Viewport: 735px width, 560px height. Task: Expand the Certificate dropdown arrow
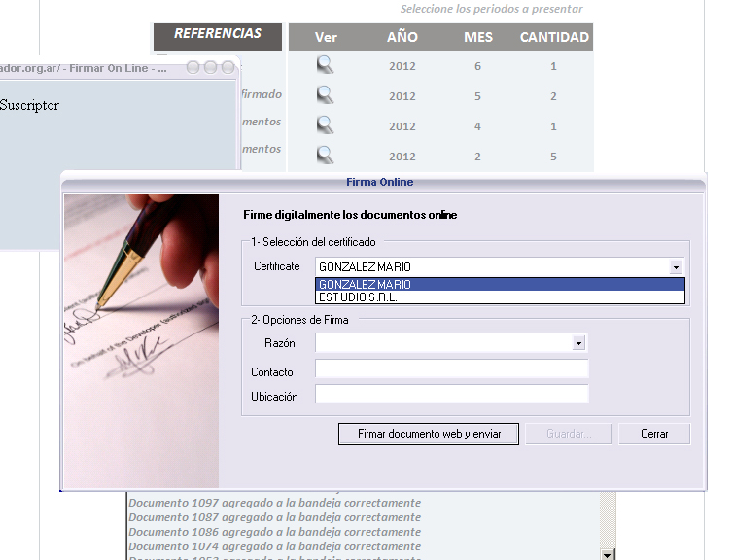676,267
